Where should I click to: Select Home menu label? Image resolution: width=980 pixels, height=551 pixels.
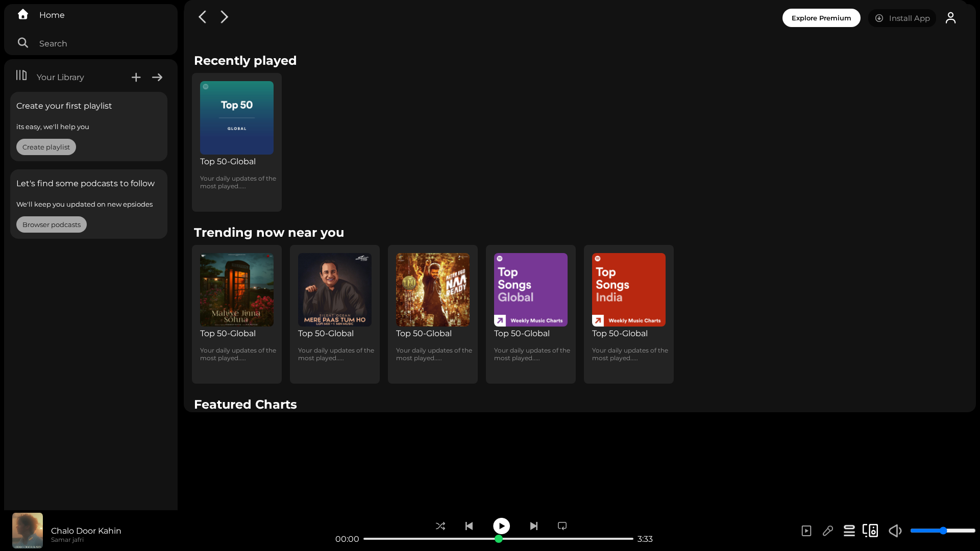pos(52,15)
